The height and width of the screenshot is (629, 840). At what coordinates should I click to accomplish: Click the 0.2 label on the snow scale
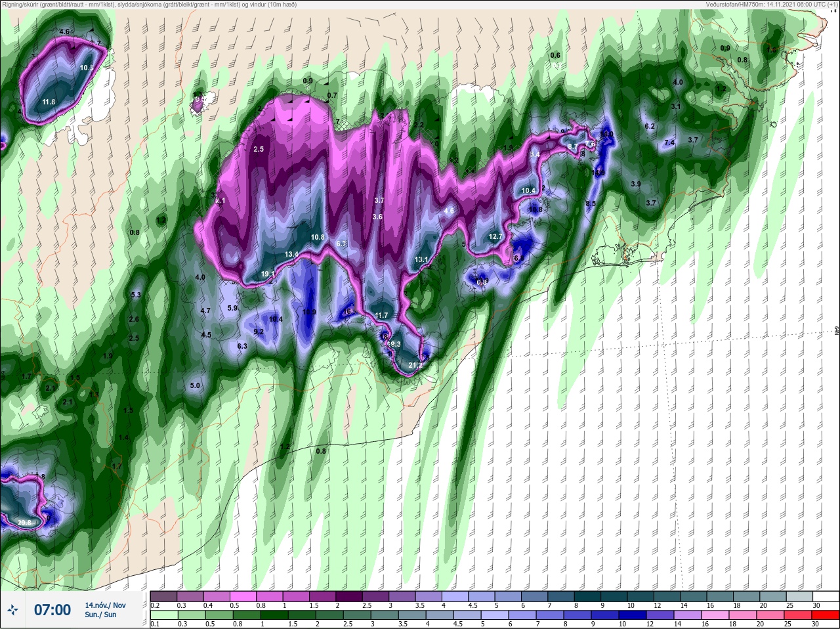[155, 605]
